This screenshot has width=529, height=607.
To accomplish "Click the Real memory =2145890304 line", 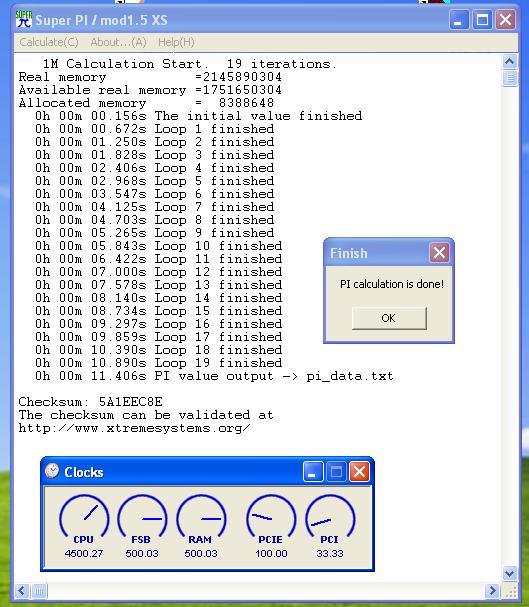I will coord(150,77).
